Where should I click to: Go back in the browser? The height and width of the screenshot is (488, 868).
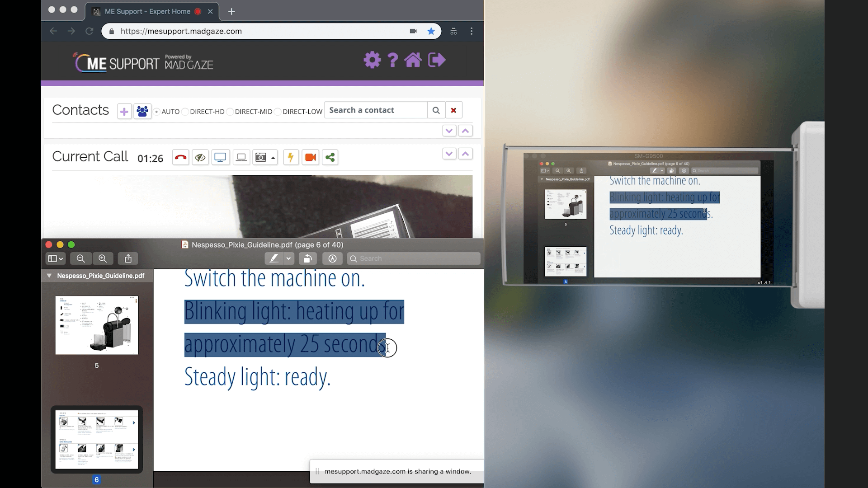pyautogui.click(x=53, y=31)
